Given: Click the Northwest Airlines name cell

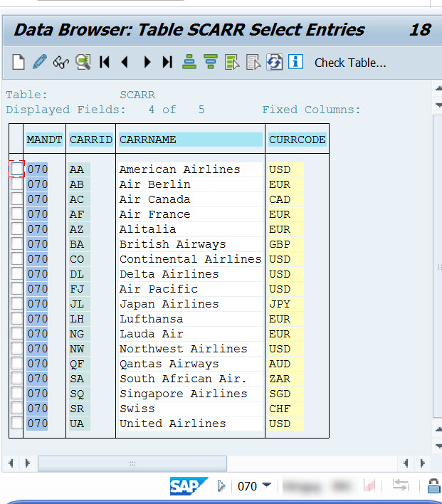Looking at the screenshot, I should (190, 349).
